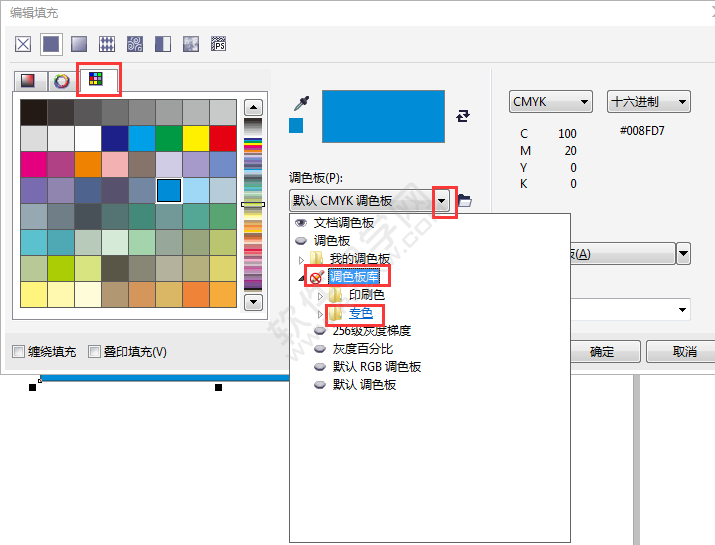Select the 我的调色板 folder
The height and width of the screenshot is (545, 715).
coord(360,259)
